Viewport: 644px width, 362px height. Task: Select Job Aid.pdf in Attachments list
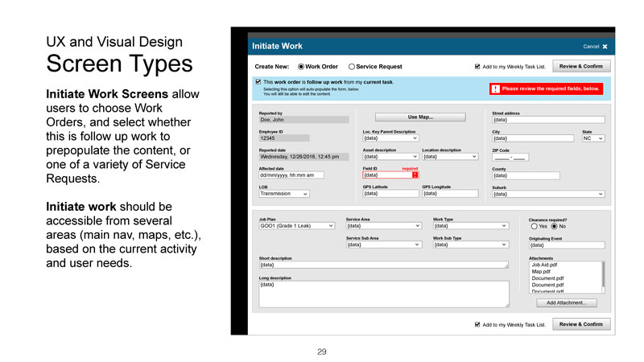click(x=546, y=265)
